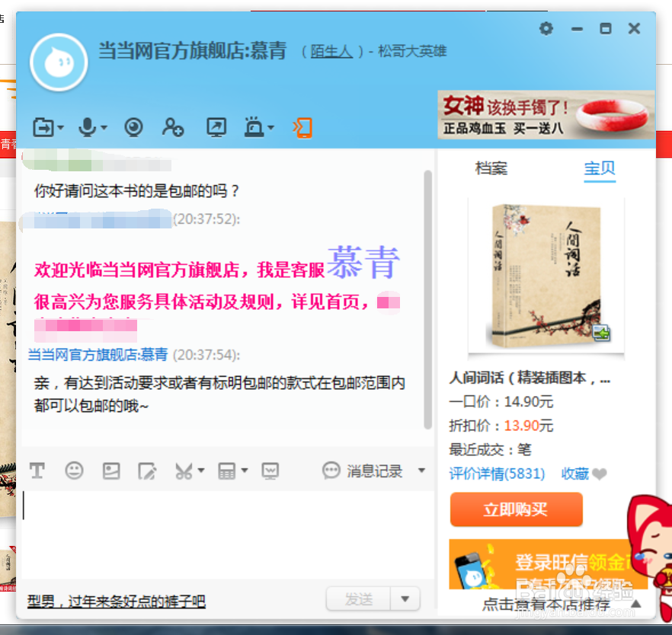Open the 评价详情(5831) link
This screenshot has height=635, width=672.
pos(497,474)
